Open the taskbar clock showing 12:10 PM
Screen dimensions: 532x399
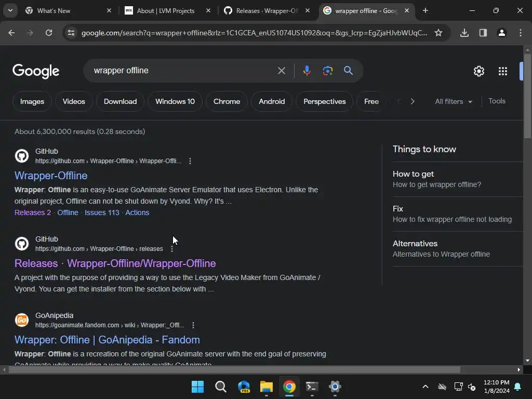pyautogui.click(x=496, y=387)
